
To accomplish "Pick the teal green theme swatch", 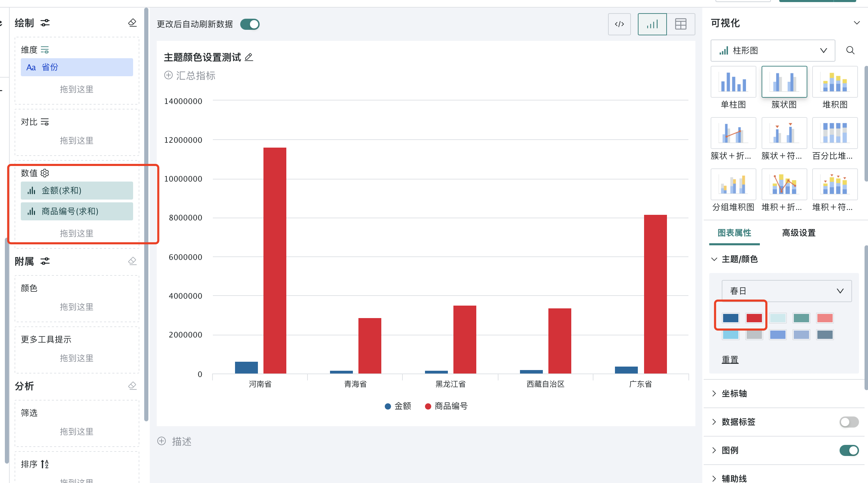I will [801, 318].
